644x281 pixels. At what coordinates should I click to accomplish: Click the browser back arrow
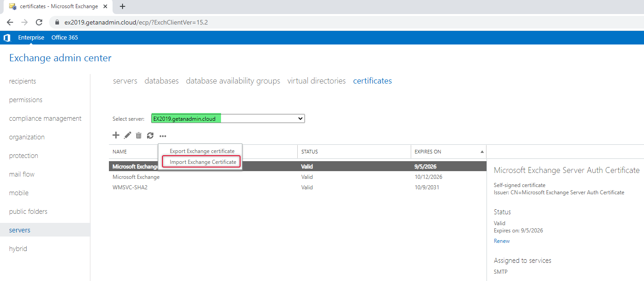(x=10, y=22)
